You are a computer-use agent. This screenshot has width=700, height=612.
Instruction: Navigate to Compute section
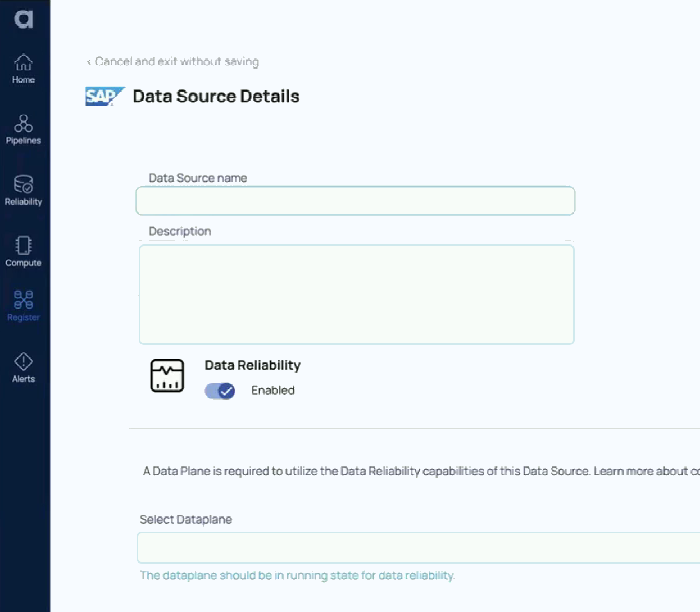tap(23, 250)
